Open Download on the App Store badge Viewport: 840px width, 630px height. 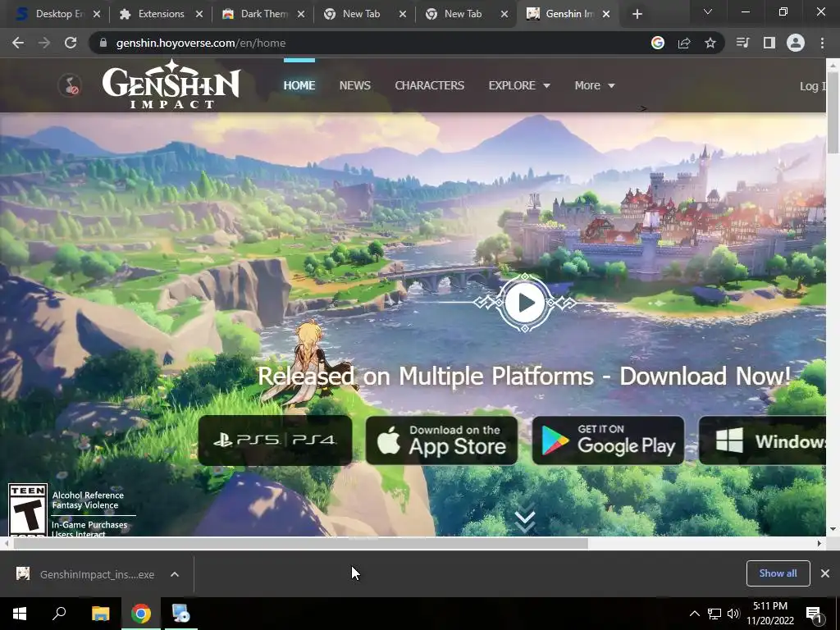tap(441, 441)
